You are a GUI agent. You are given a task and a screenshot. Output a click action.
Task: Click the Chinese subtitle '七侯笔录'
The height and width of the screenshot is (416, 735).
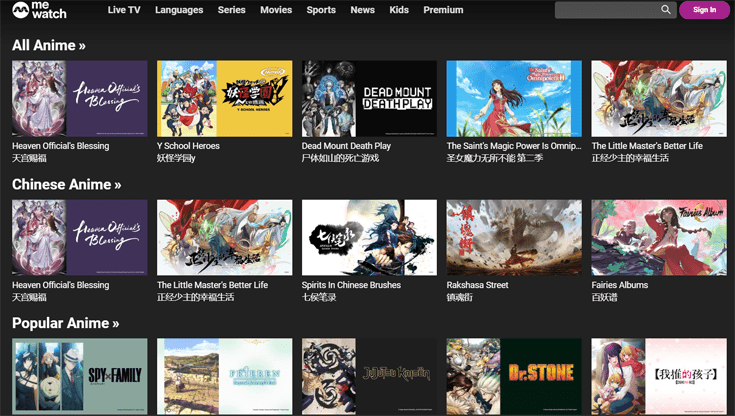pyautogui.click(x=319, y=297)
